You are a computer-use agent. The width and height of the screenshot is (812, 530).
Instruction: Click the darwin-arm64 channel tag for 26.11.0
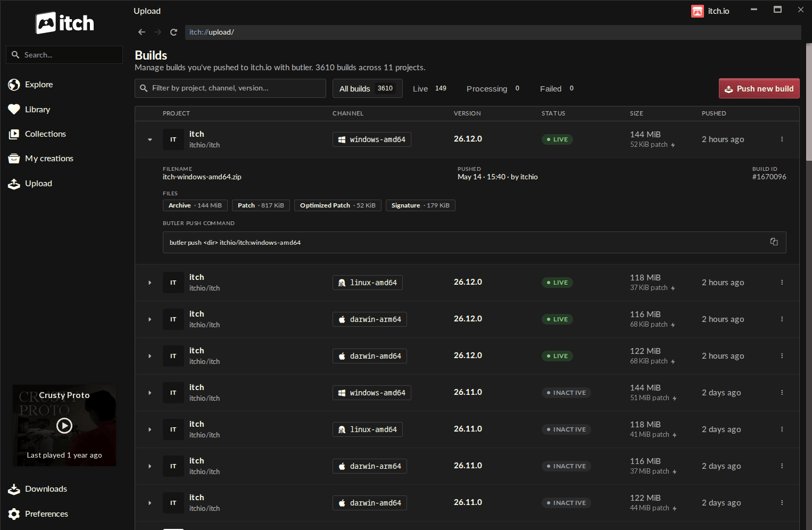(x=370, y=466)
